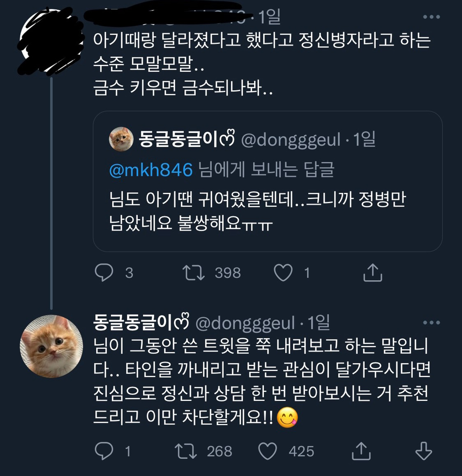Screen dimensions: 462x476
Task: Tap the small kitten avatar in quoted tweet
Action: point(121,139)
